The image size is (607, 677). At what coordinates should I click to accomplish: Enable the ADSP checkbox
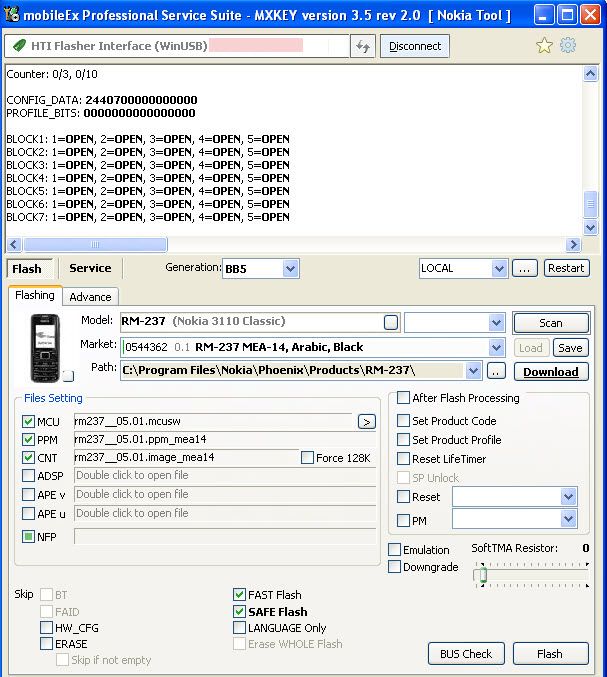(x=28, y=476)
